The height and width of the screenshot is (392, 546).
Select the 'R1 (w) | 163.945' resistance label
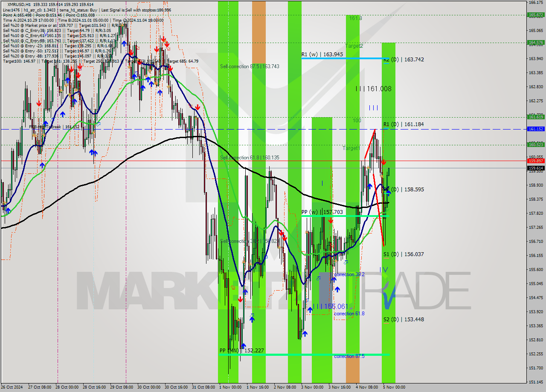(x=322, y=55)
